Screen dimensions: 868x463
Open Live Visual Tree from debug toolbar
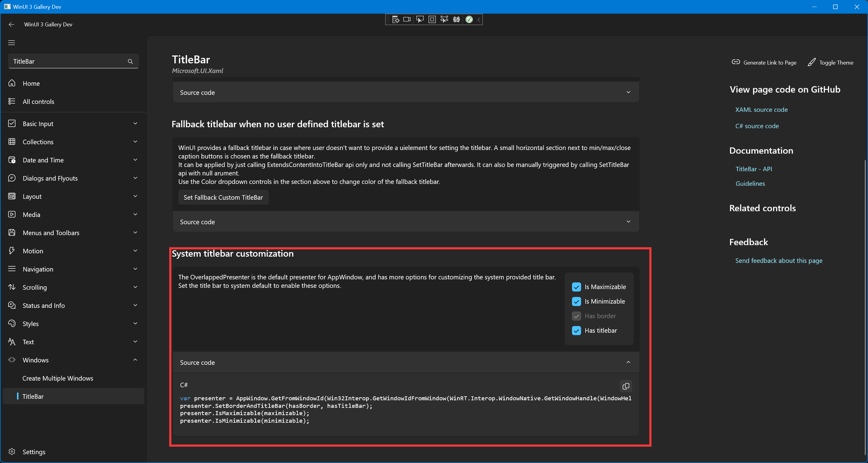click(x=395, y=19)
